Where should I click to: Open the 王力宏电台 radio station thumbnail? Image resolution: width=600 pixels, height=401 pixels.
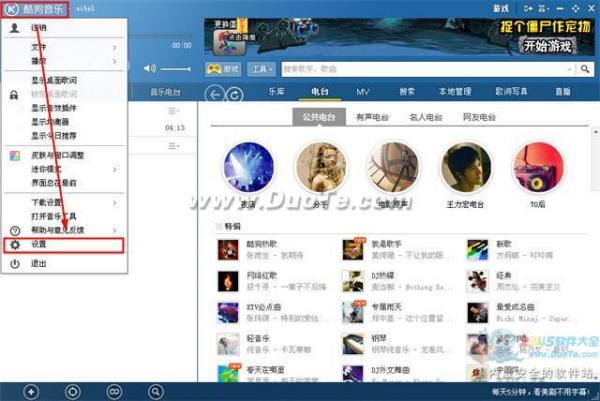(466, 167)
